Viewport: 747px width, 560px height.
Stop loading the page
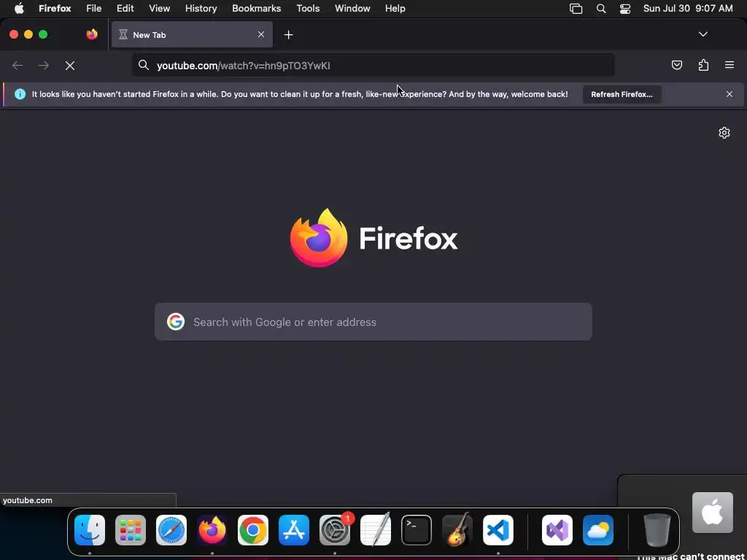(70, 66)
